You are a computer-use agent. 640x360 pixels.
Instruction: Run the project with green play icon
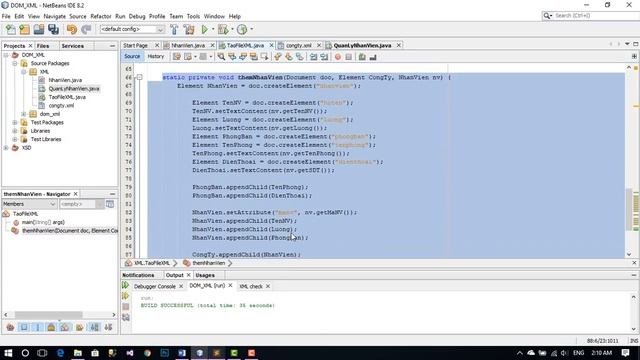pyautogui.click(x=204, y=29)
